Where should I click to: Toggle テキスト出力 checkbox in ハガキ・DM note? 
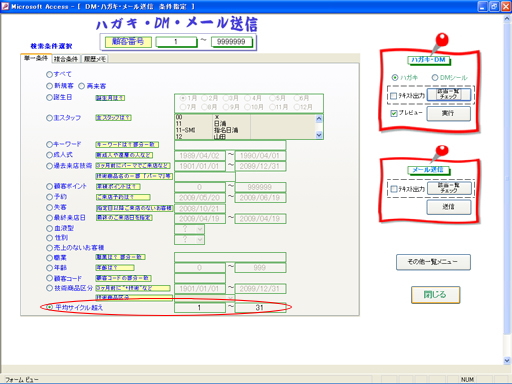[394, 96]
